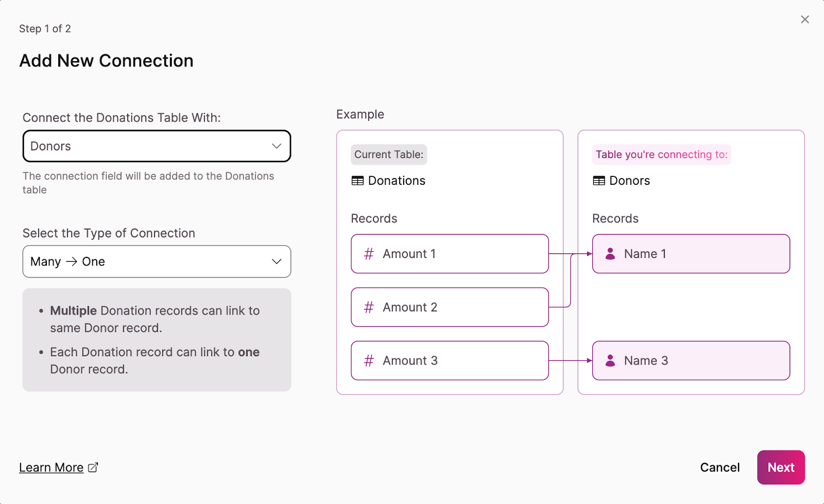
Task: Click the hash icon beside Amount 3
Action: 369,361
